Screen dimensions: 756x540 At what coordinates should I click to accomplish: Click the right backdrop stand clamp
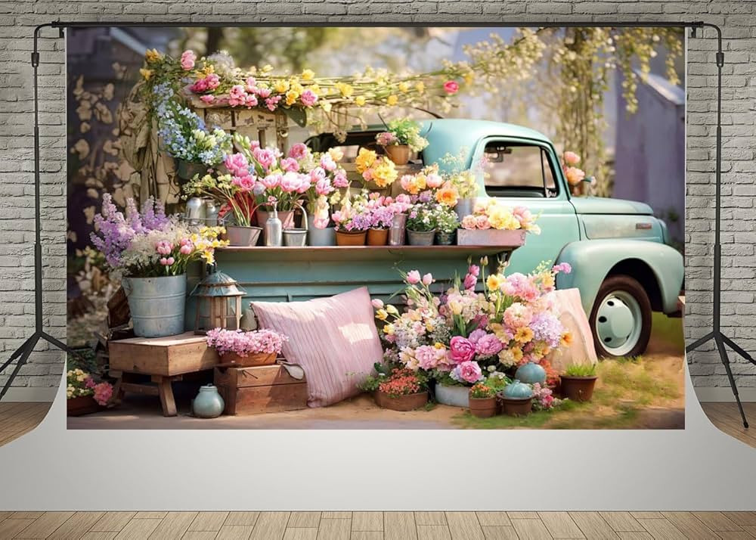[692, 24]
